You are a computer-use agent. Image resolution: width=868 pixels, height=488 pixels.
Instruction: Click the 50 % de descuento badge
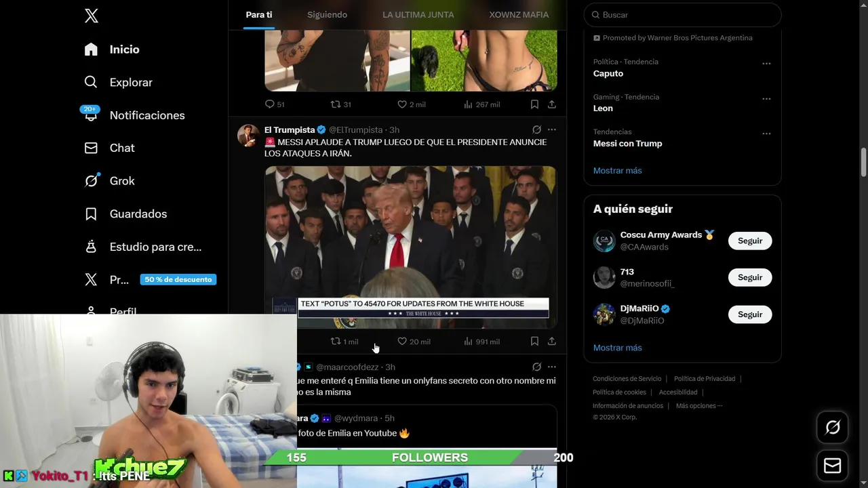pos(178,279)
